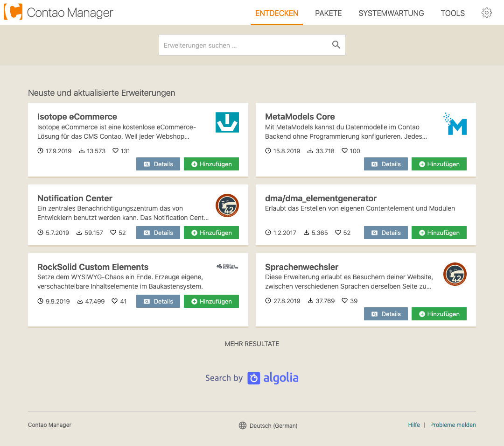Viewport: 504px width, 446px height.
Task: Click heart icon on dma_elementgenerator card
Action: click(x=338, y=232)
